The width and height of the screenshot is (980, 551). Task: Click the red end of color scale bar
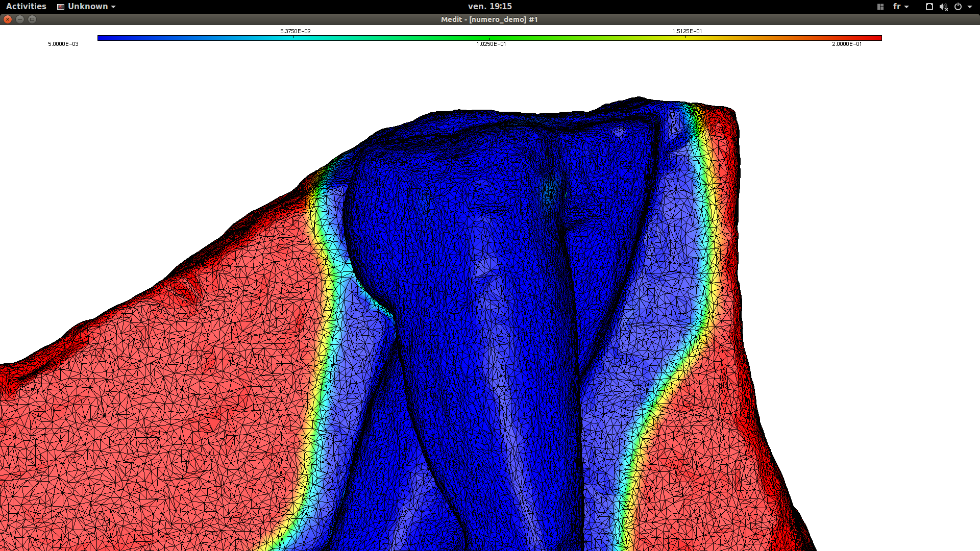877,38
